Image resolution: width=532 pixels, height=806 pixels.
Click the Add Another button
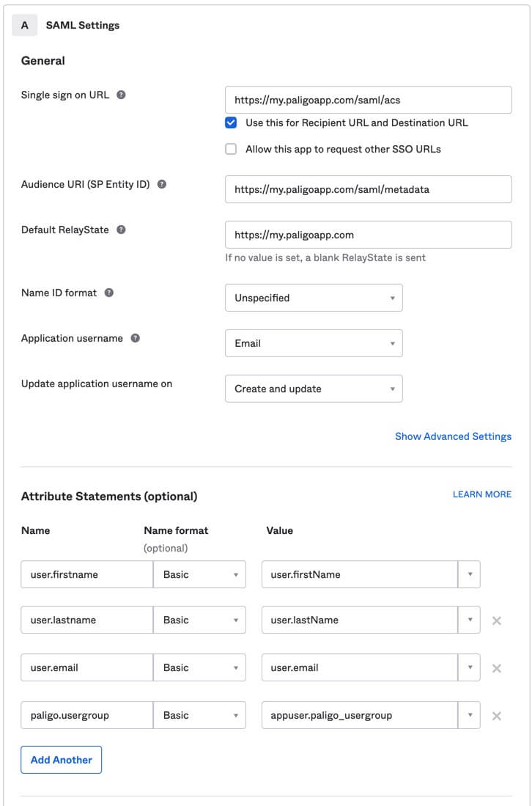click(62, 760)
